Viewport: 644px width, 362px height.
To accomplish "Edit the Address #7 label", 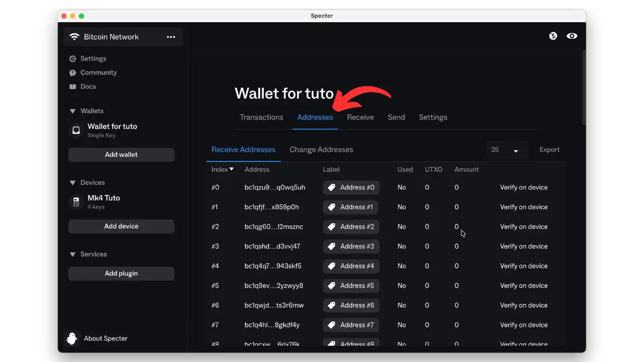I will coord(351,325).
